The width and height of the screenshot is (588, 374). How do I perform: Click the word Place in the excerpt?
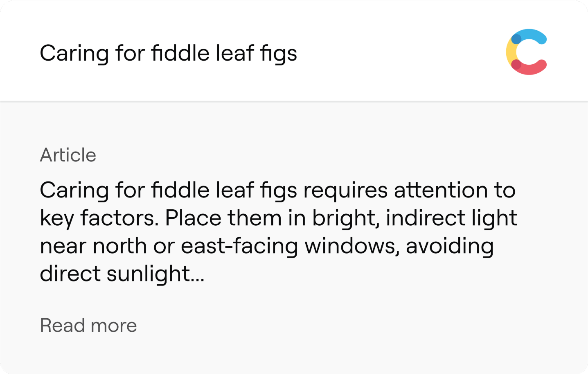[193, 218]
